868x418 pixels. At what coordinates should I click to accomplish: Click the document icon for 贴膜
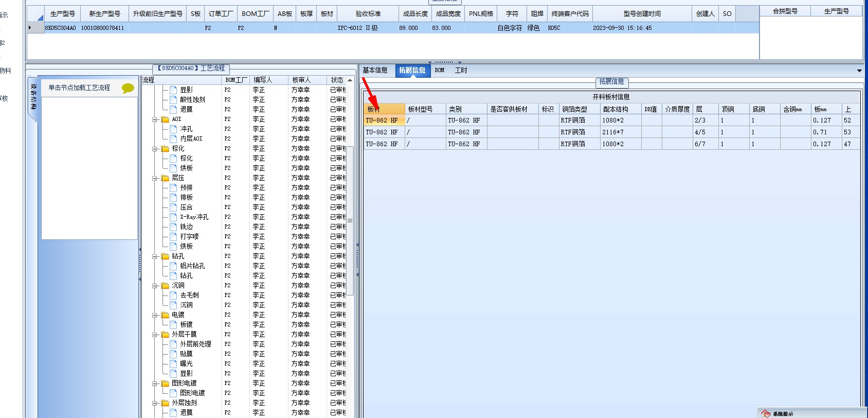173,354
